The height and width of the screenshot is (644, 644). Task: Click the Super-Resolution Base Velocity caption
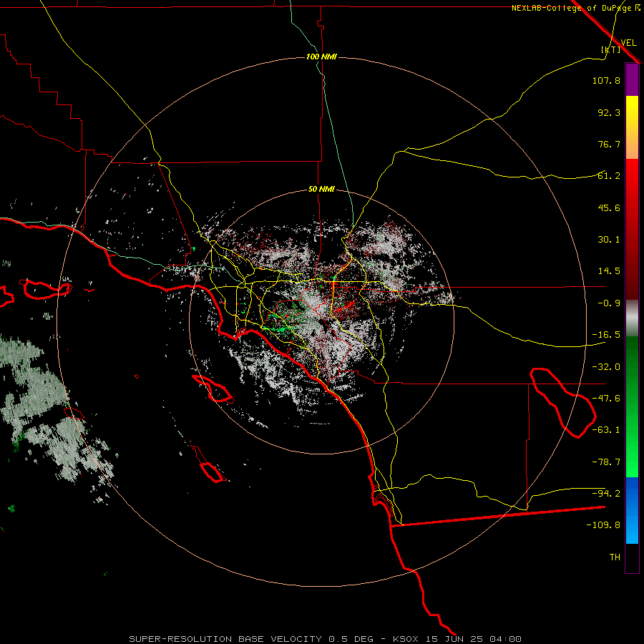326,639
